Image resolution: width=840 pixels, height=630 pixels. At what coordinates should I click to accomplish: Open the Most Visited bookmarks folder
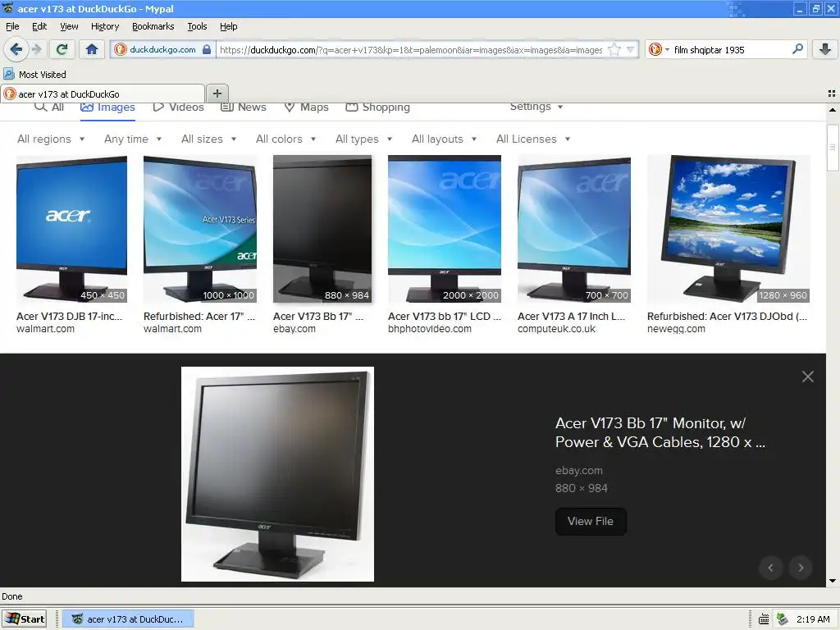(x=34, y=75)
